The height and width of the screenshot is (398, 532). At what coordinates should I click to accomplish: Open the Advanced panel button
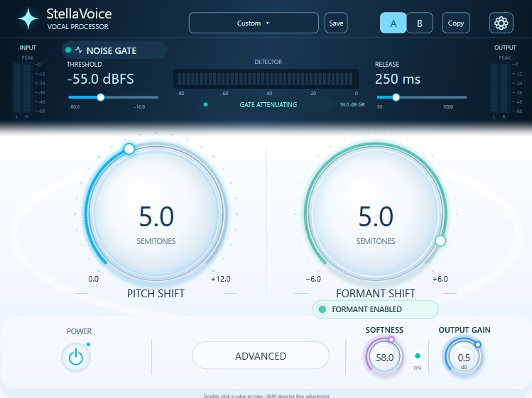(261, 355)
